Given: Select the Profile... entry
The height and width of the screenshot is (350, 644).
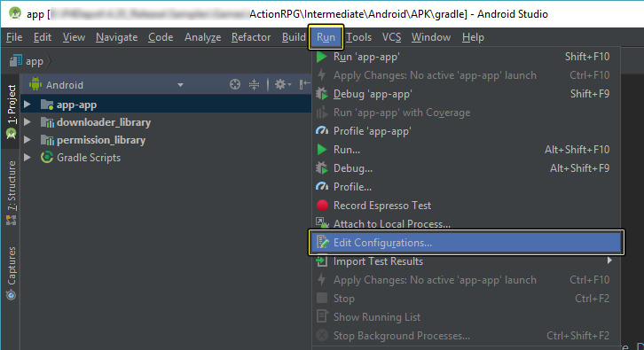Looking at the screenshot, I should point(466,187).
